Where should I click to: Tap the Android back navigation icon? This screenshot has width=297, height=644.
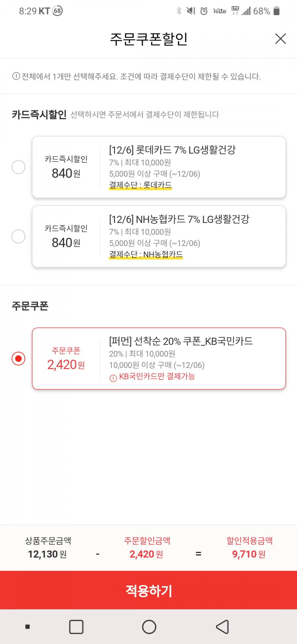point(222,627)
